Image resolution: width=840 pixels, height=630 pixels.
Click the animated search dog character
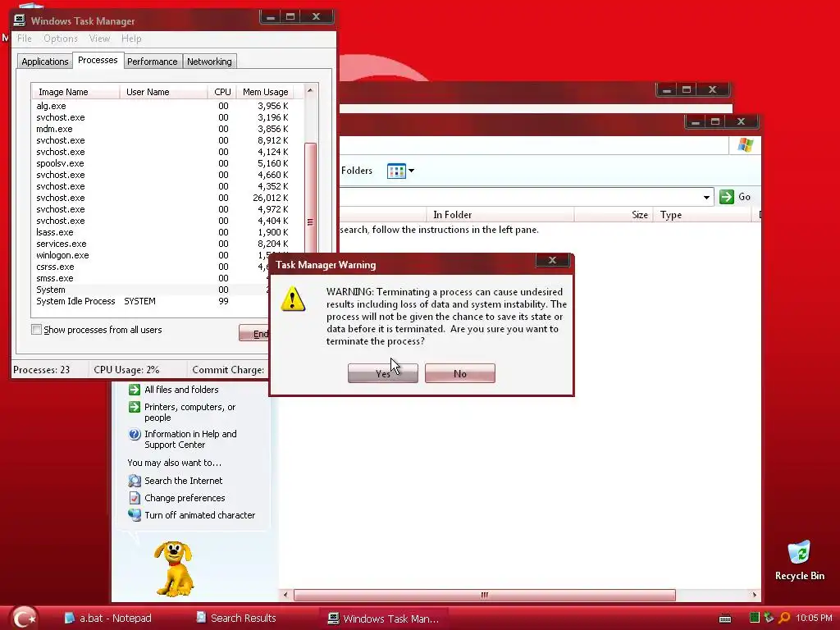click(174, 568)
